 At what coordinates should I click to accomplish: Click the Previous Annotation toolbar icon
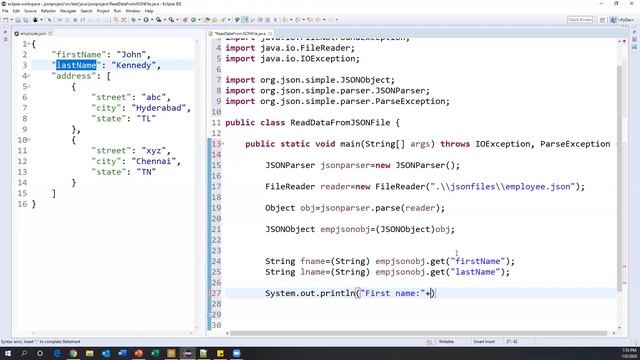coord(297,20)
